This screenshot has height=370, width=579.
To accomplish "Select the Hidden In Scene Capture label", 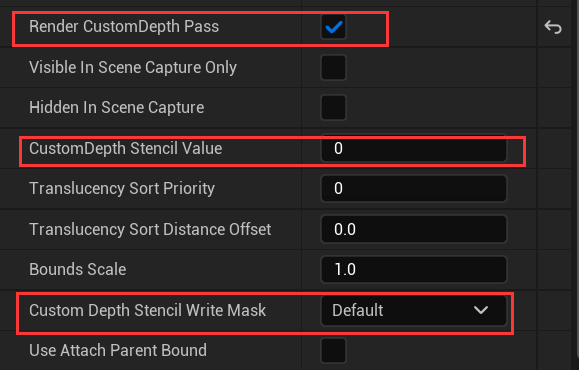I will tap(116, 108).
